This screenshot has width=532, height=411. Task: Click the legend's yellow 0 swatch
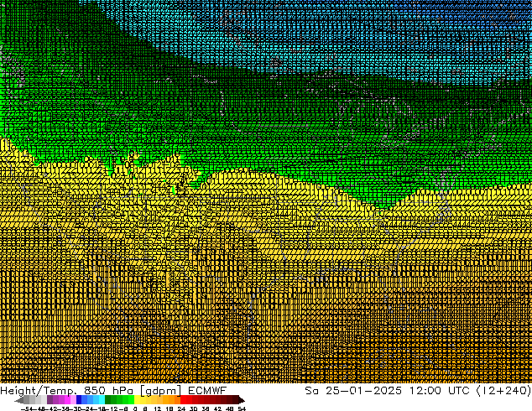click(x=137, y=400)
